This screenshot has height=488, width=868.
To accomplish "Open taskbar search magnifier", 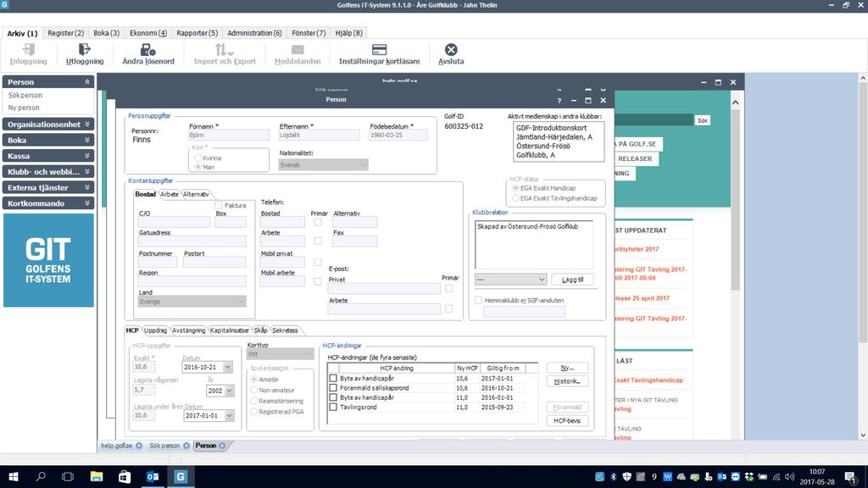I will (41, 476).
